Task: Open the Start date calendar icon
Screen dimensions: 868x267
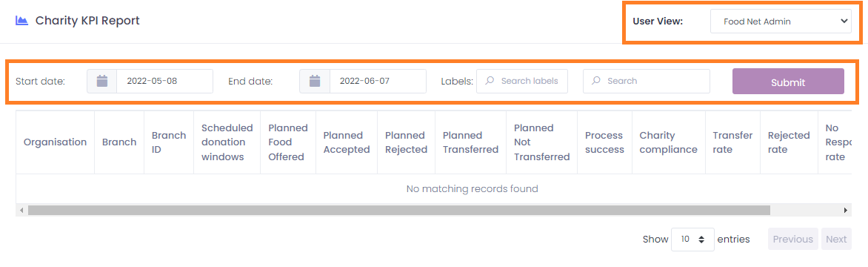Action: click(x=102, y=81)
